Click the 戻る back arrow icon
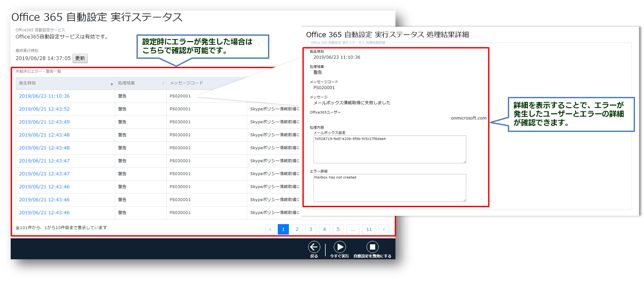Viewport: 644px width, 281px height. click(314, 247)
